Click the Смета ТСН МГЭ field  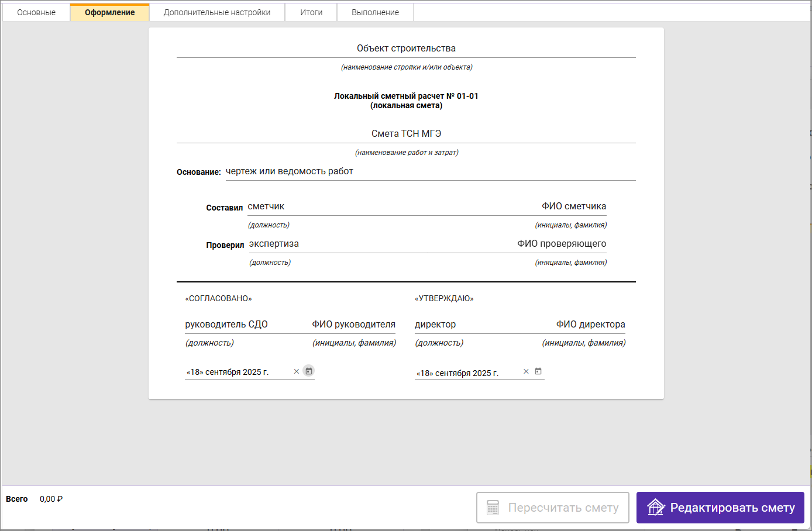pyautogui.click(x=406, y=134)
